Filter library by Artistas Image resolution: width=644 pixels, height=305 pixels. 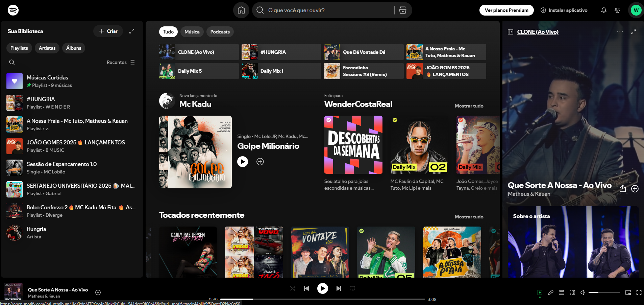(x=47, y=48)
